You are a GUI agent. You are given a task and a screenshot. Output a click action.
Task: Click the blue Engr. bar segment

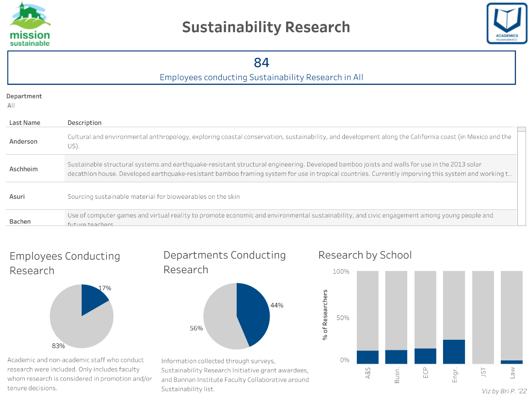454,352
